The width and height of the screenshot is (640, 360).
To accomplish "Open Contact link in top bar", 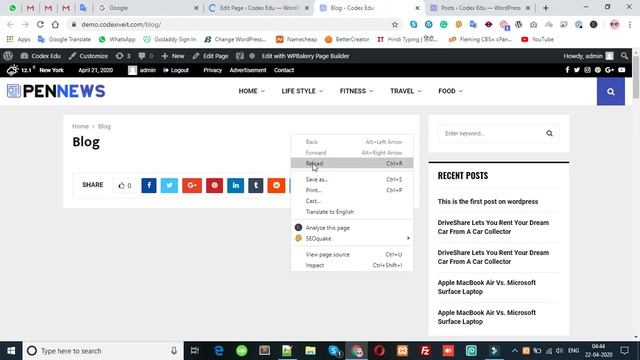I will pos(284,70).
